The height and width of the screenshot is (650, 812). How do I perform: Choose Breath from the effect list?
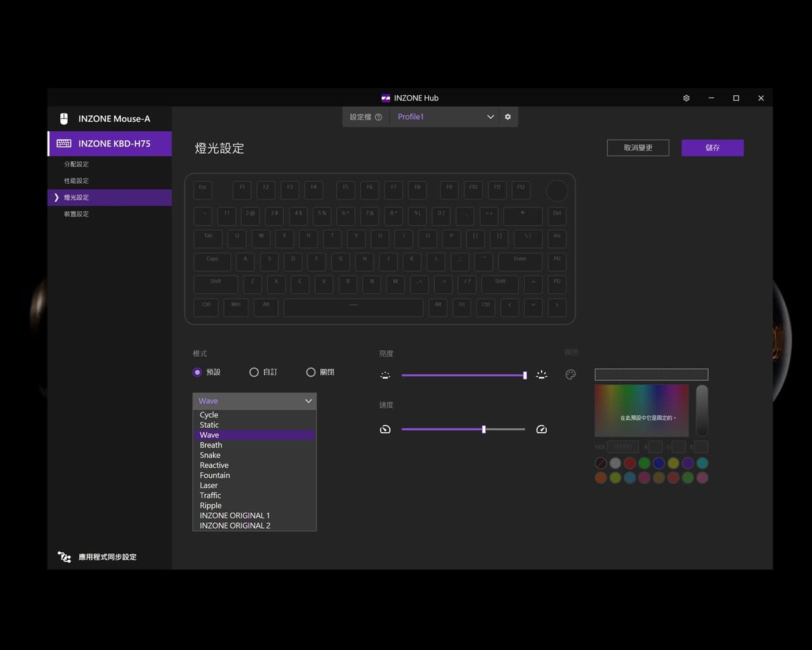point(254,445)
